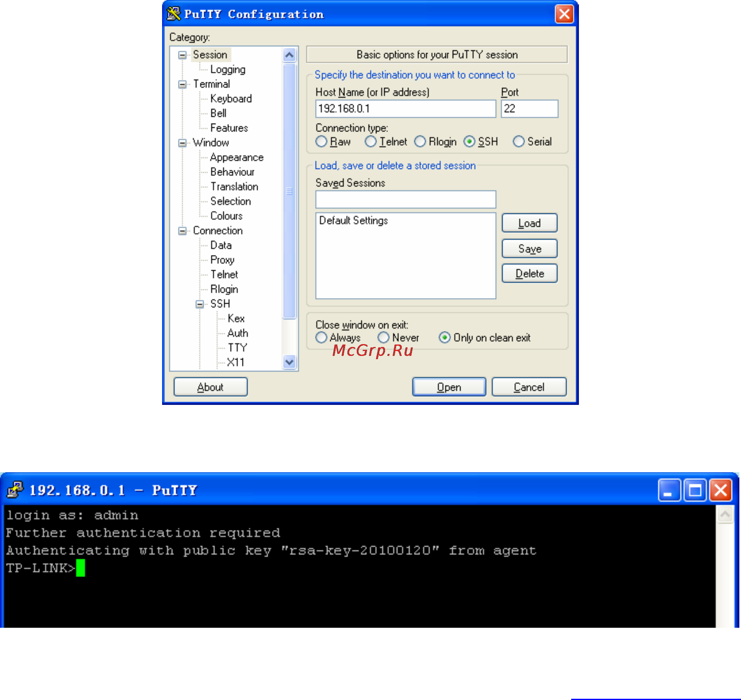Collapse the Session tree node

[x=182, y=55]
